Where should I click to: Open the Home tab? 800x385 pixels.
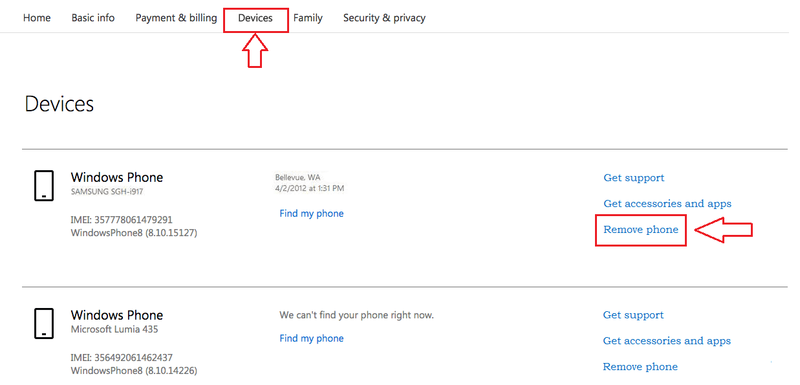37,18
